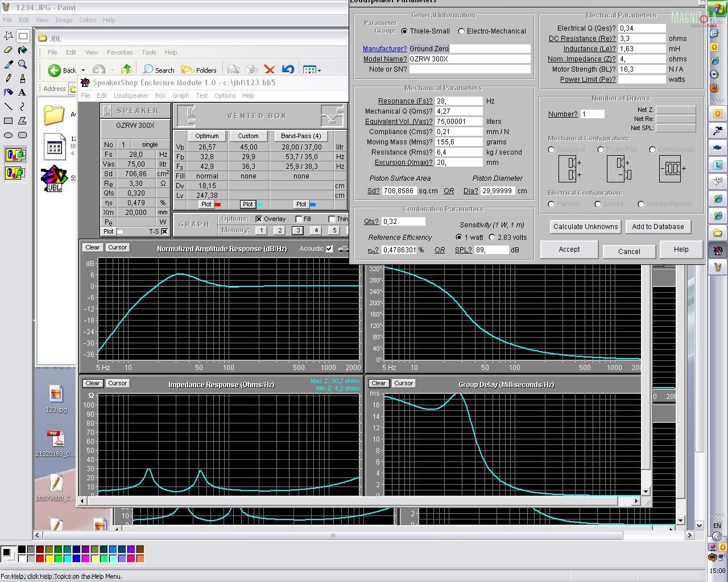Click the Band-Pass (4) button
Screen dimensions: 728x582
point(301,136)
